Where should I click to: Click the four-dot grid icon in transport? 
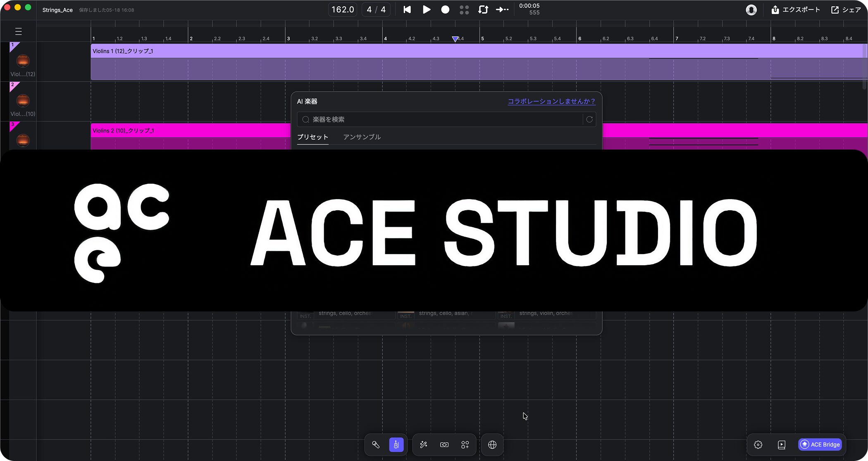pos(464,10)
